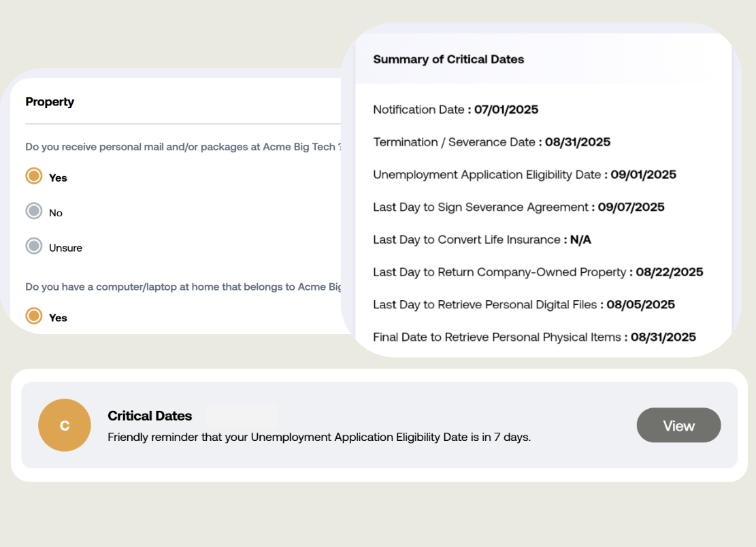Click the Notification Date 07/01/2025 row
Viewport: 756px width, 547px height.
pos(456,110)
